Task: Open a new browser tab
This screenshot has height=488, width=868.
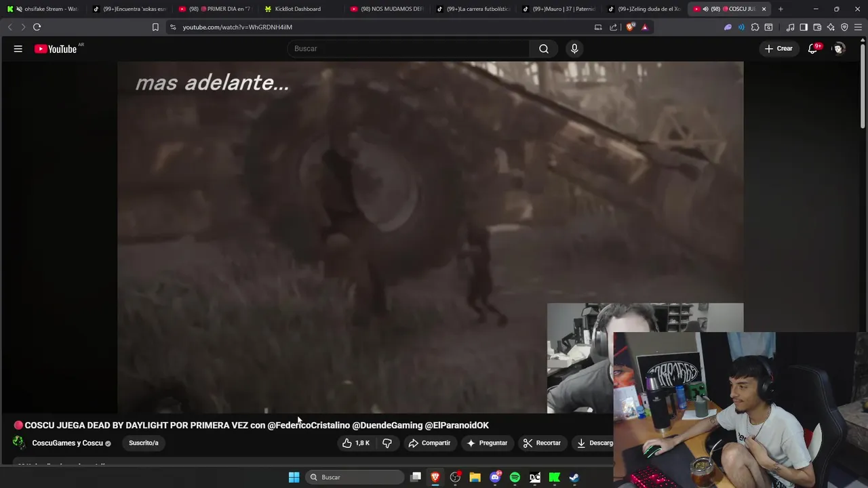Action: pos(781,9)
